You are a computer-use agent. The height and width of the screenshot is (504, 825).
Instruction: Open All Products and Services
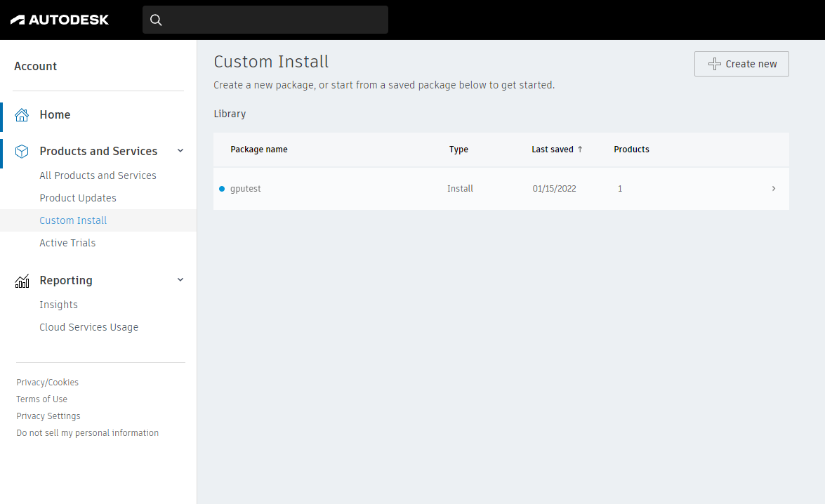[x=98, y=175]
